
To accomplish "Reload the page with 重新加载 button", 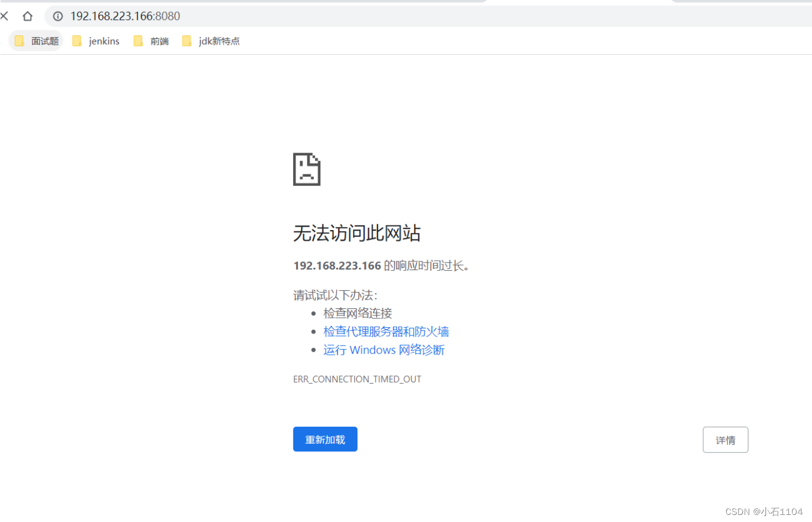I will coord(325,439).
